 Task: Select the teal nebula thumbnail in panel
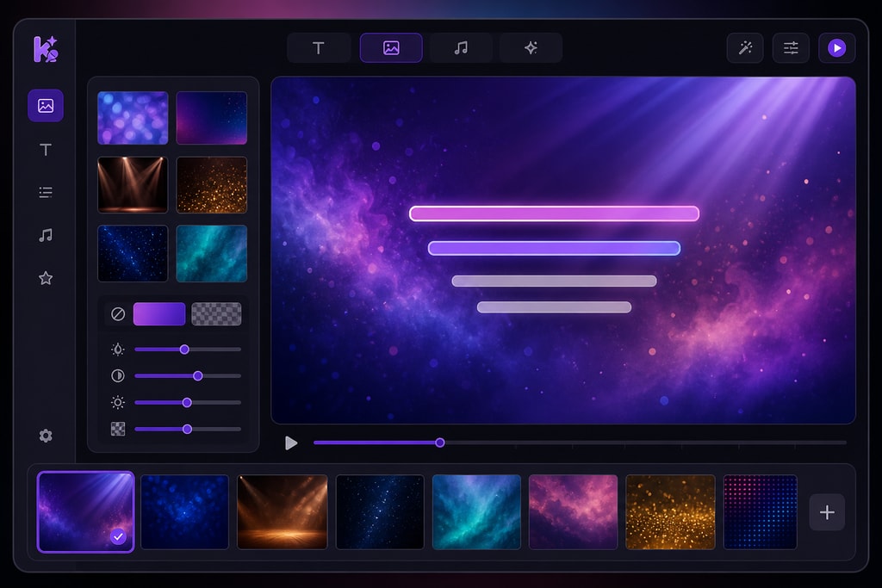coord(212,253)
